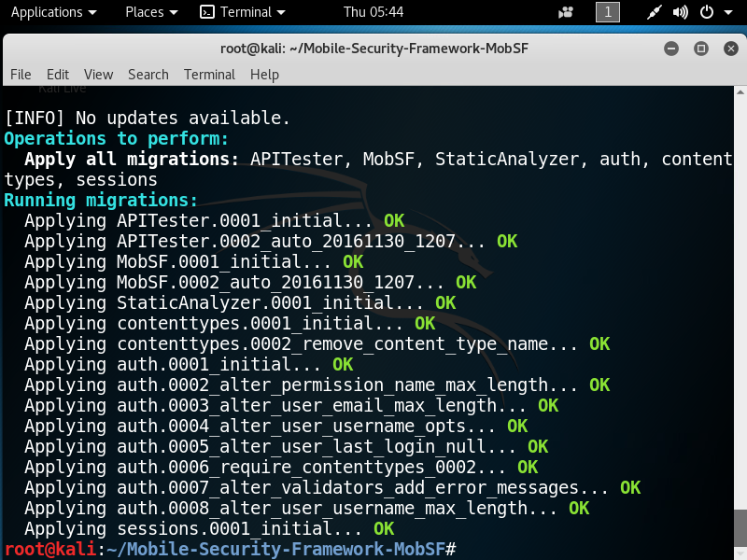Click the screen recorder camera icon
This screenshot has width=747, height=560.
click(566, 12)
